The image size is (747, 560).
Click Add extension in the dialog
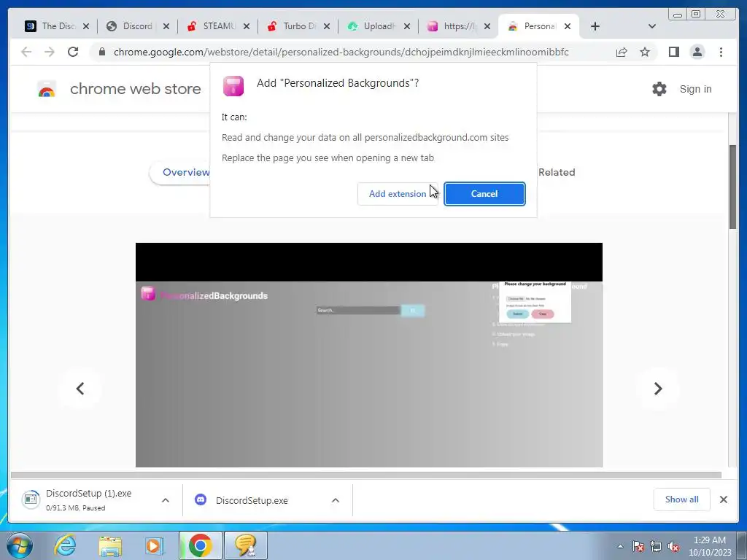(x=398, y=194)
